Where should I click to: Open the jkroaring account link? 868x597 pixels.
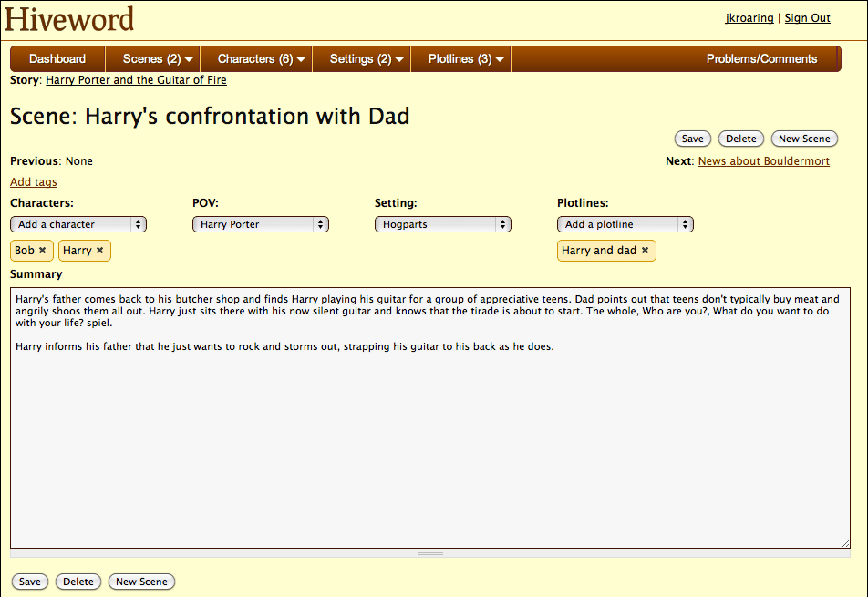coord(749,17)
